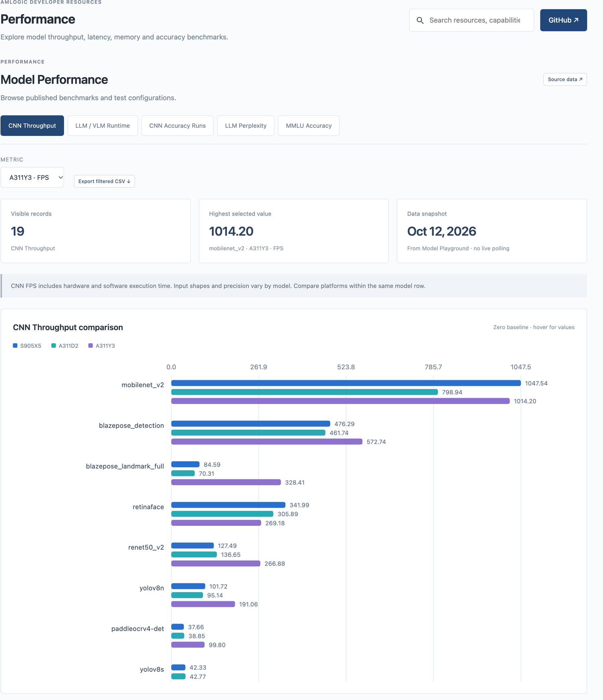
Task: Click the Visible records value 19
Action: tap(17, 231)
